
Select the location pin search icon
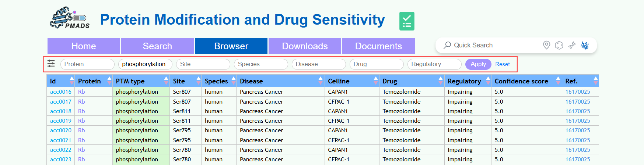[546, 45]
